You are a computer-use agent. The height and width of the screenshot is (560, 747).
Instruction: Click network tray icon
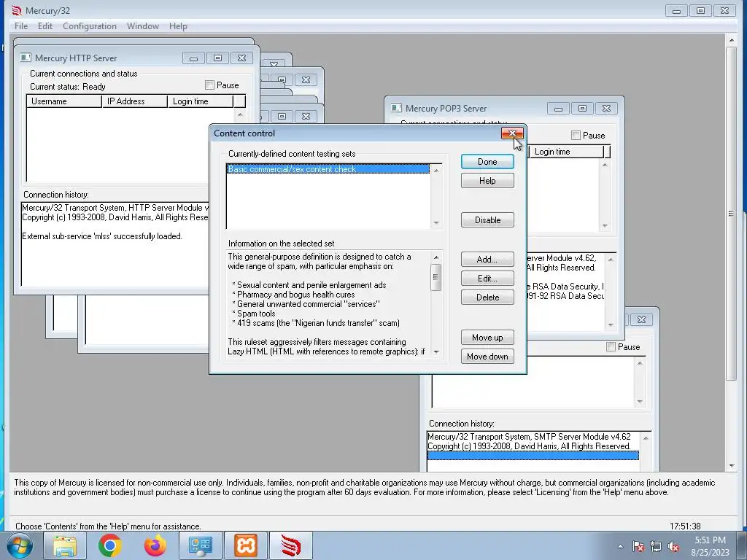[656, 546]
